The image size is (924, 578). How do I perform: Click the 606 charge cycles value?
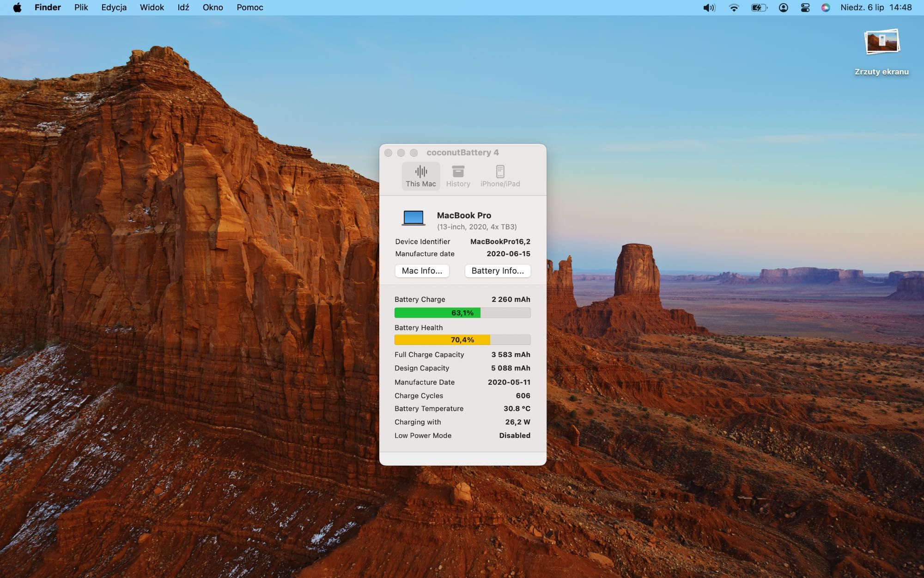point(523,396)
